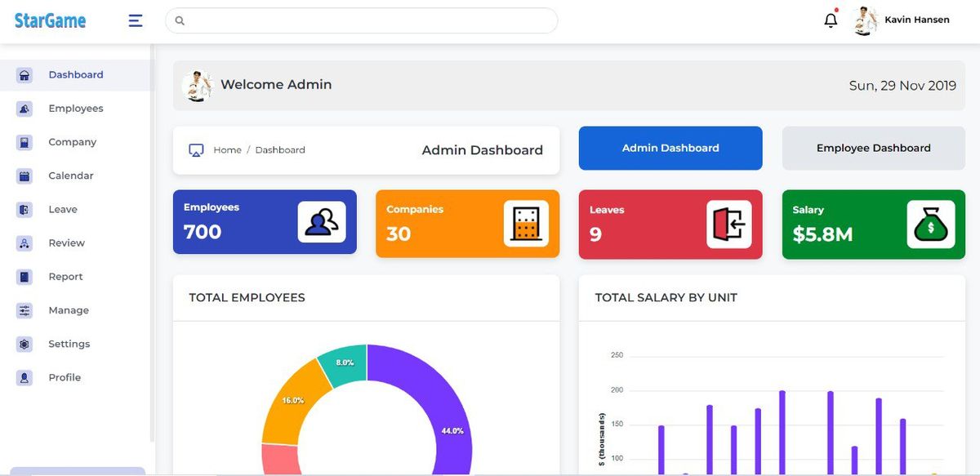
Task: Switch to the Employee Dashboard tab
Action: [x=873, y=148]
